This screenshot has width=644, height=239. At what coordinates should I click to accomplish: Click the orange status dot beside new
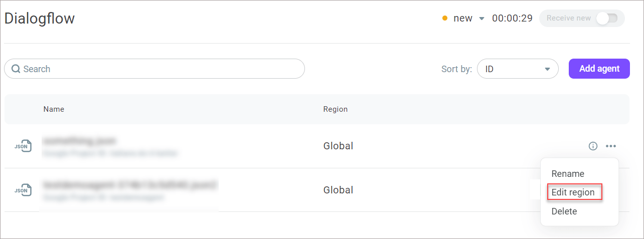[x=445, y=19]
